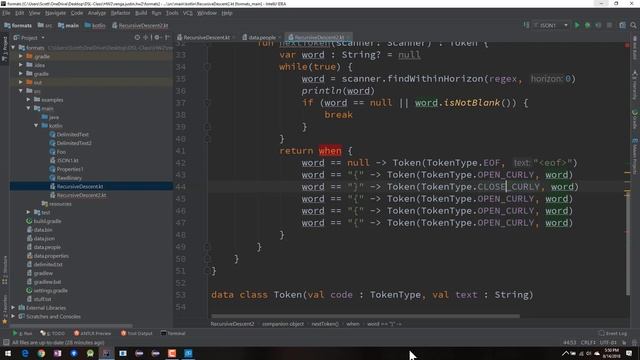Image resolution: width=640 pixels, height=360 pixels.
Task: Open Microsoft Edge from taskbar
Action: [x=25, y=353]
